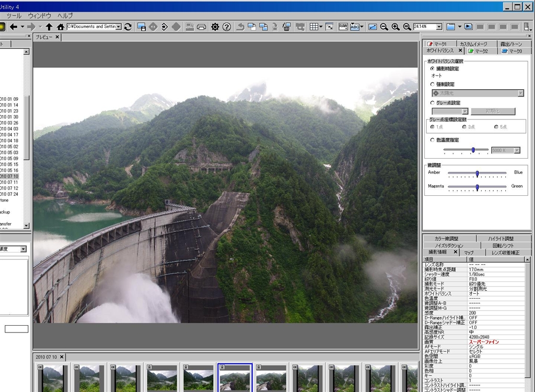Choose the 色温度指定 radio button
The image size is (535, 392).
432,140
